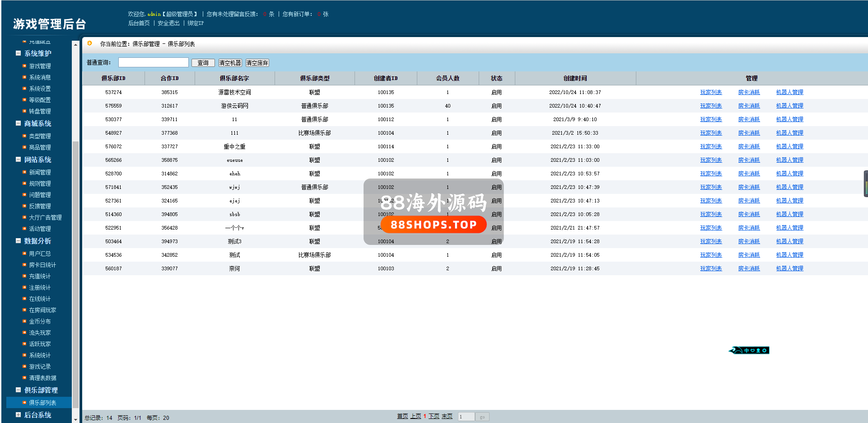Click the bullet icon beside 用户汇总
Image resolution: width=868 pixels, height=423 pixels.
pos(24,254)
